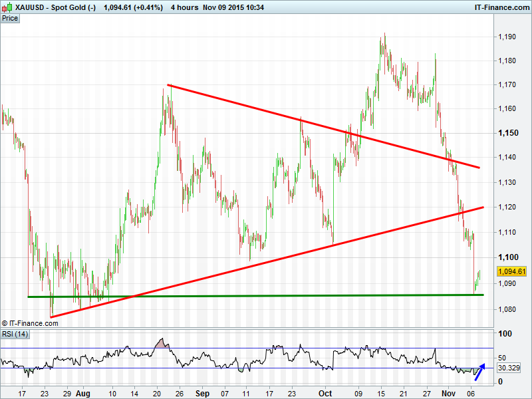
Task: Select the Price panel tab
Action: click(x=10, y=18)
